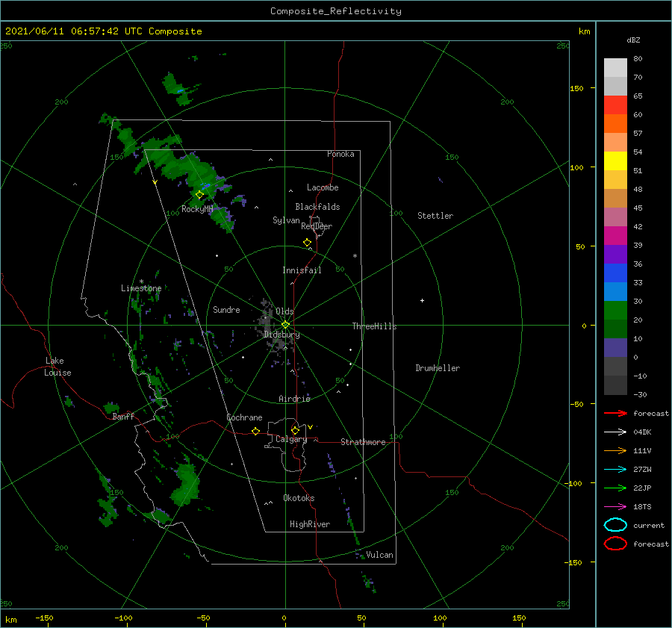Click the Olds town label

coord(284,311)
